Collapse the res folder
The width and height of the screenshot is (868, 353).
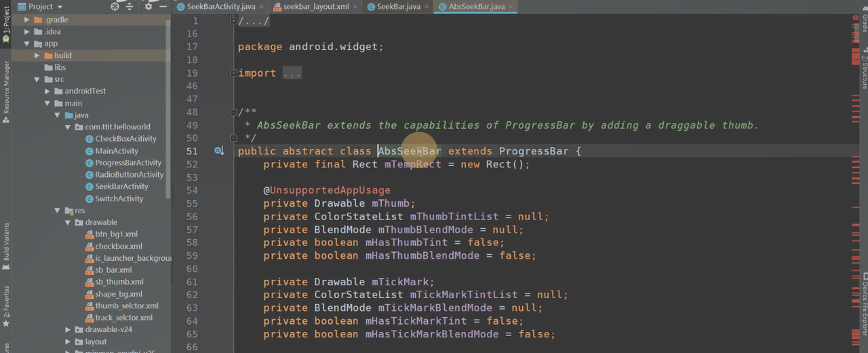(58, 211)
